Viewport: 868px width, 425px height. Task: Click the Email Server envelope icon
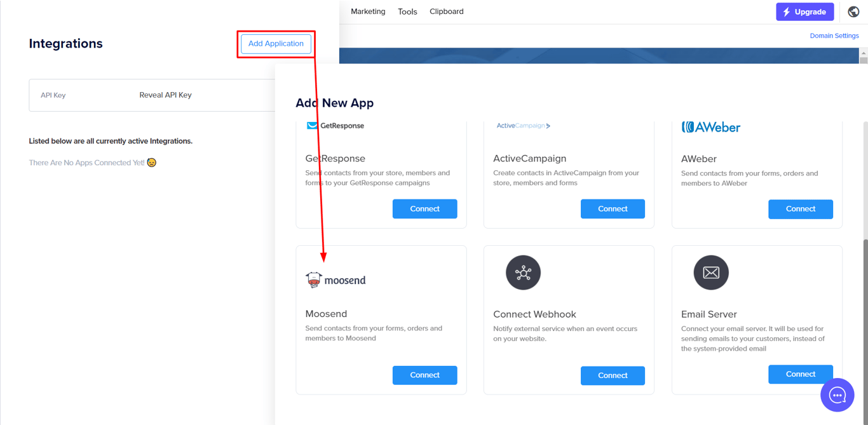pyautogui.click(x=711, y=273)
